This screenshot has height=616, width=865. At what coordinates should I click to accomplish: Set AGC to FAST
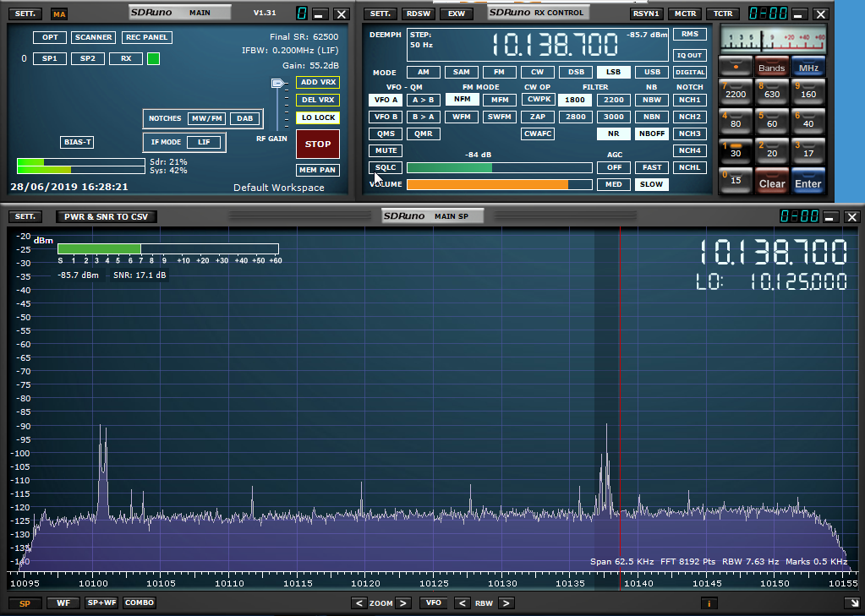[x=652, y=167]
